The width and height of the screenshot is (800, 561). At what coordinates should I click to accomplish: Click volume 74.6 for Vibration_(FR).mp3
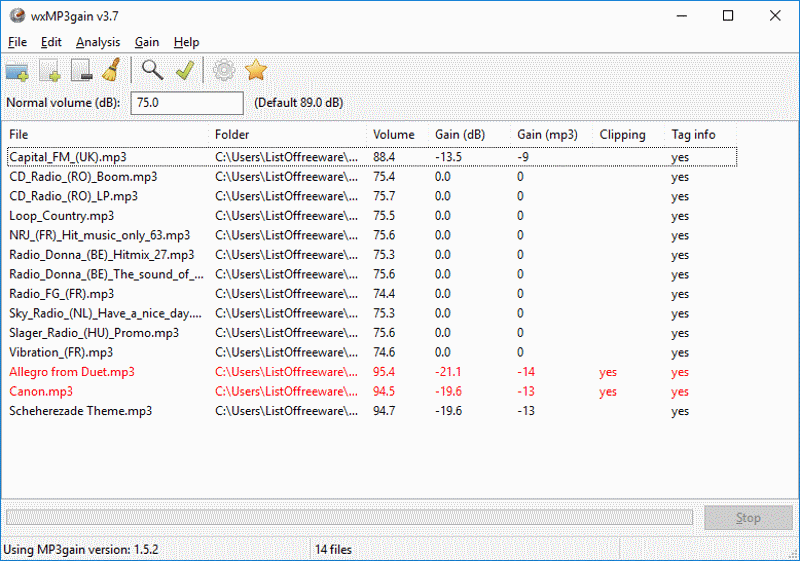pos(384,352)
